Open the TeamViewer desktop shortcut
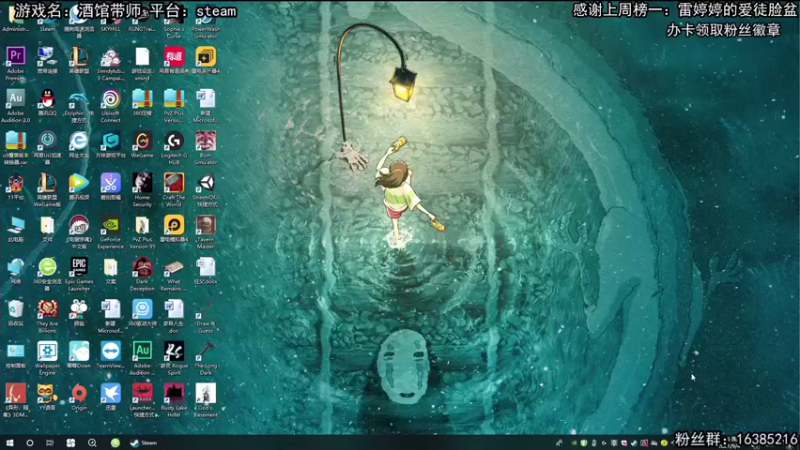Screen dimensions: 800x450 [x=110, y=352]
